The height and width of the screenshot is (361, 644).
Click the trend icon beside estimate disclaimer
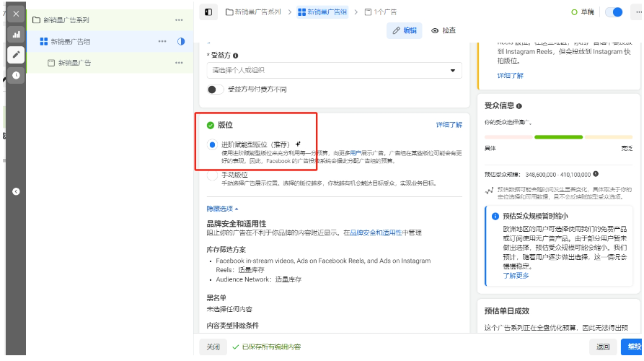tap(489, 191)
